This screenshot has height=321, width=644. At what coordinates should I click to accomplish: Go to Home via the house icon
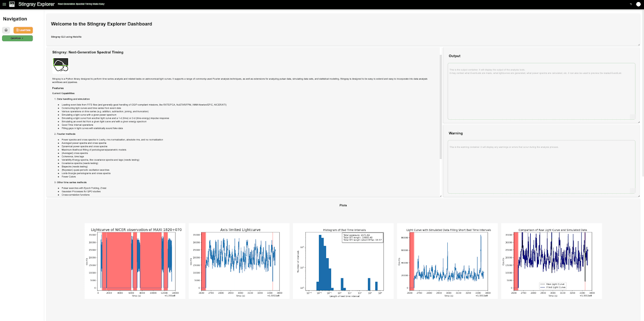(6, 30)
